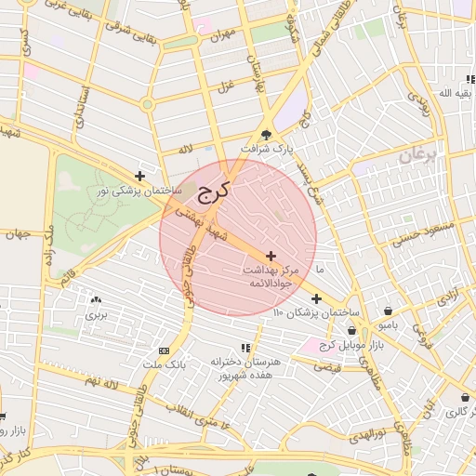Click the cross icon for مرکز بهداشت جوادالائمه

[271, 256]
